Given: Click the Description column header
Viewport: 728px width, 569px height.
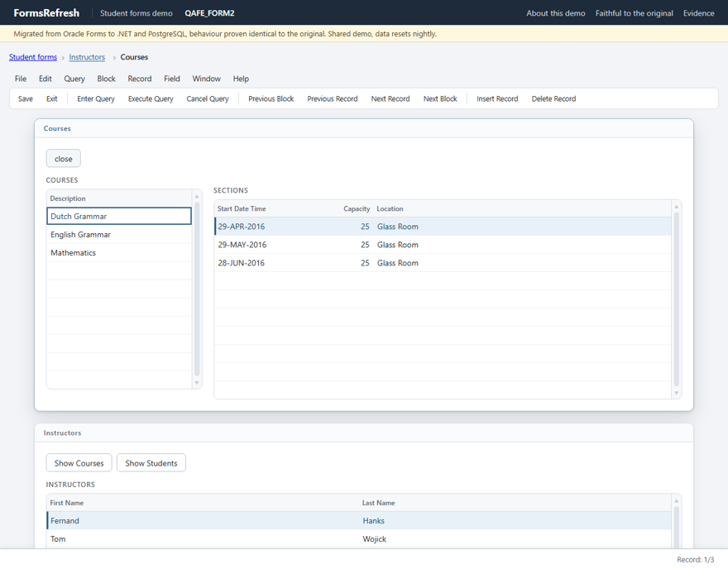Looking at the screenshot, I should coord(68,198).
